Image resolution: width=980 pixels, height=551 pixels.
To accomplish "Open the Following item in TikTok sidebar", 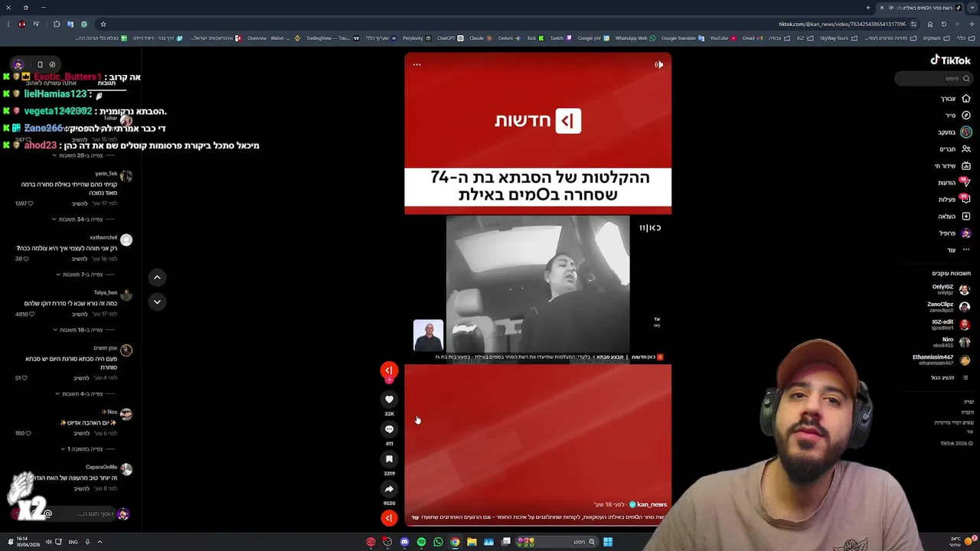I will coord(955,132).
